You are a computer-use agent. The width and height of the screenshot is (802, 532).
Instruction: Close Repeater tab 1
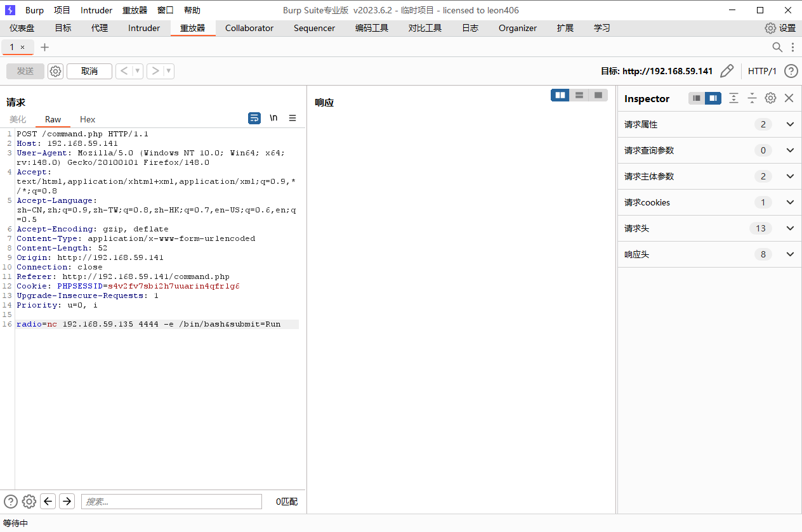[23, 47]
